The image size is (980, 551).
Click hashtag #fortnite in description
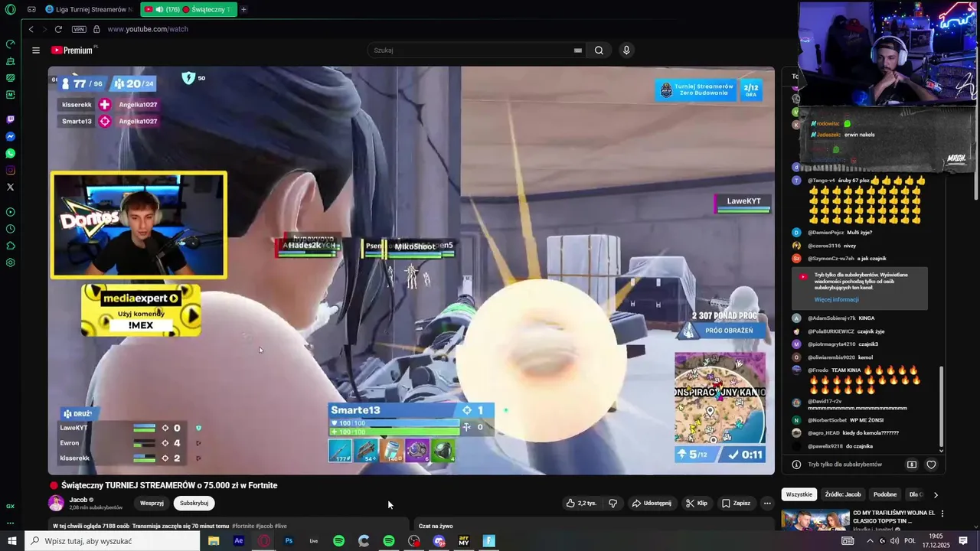click(x=245, y=526)
